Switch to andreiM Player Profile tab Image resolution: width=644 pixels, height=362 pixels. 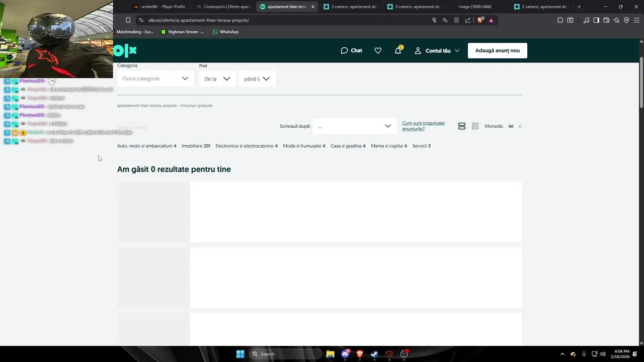(159, 7)
